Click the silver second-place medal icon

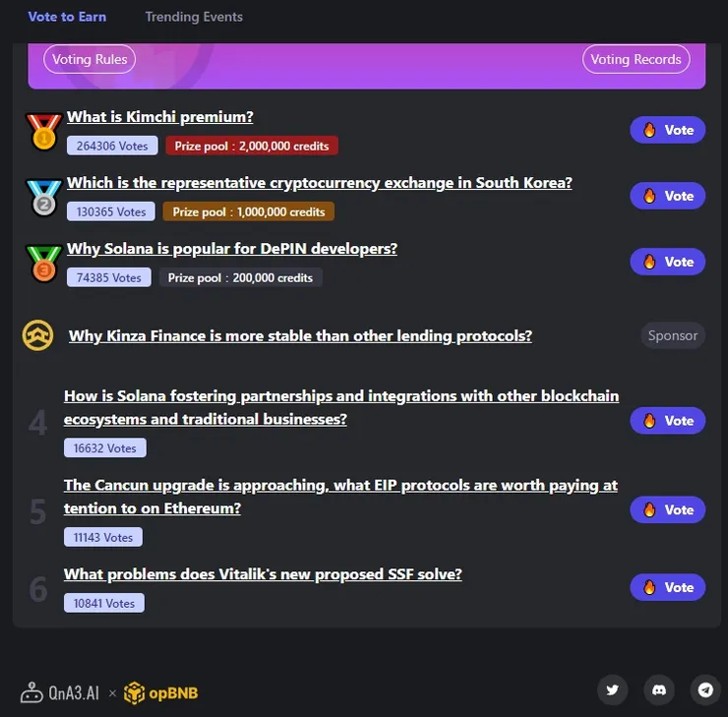click(43, 198)
